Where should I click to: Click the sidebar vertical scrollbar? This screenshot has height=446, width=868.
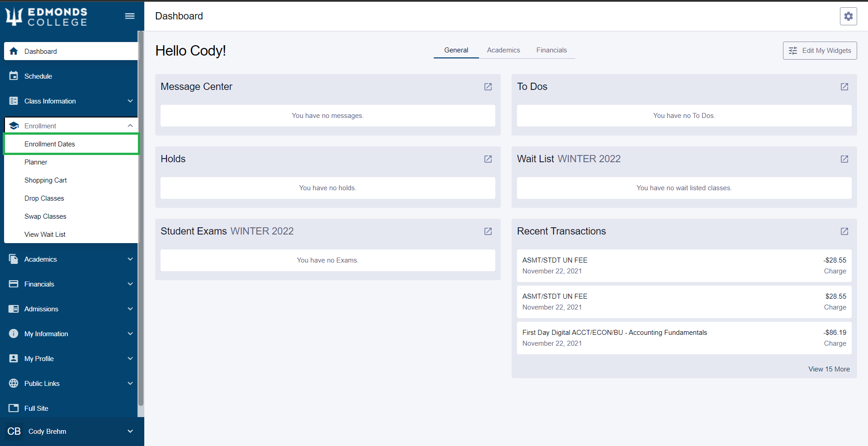(141, 219)
